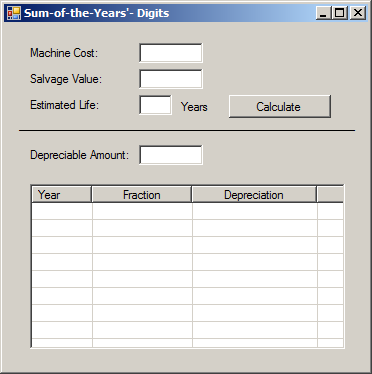The height and width of the screenshot is (374, 372).
Task: Focus the Salvage Value text box
Action: (x=171, y=79)
